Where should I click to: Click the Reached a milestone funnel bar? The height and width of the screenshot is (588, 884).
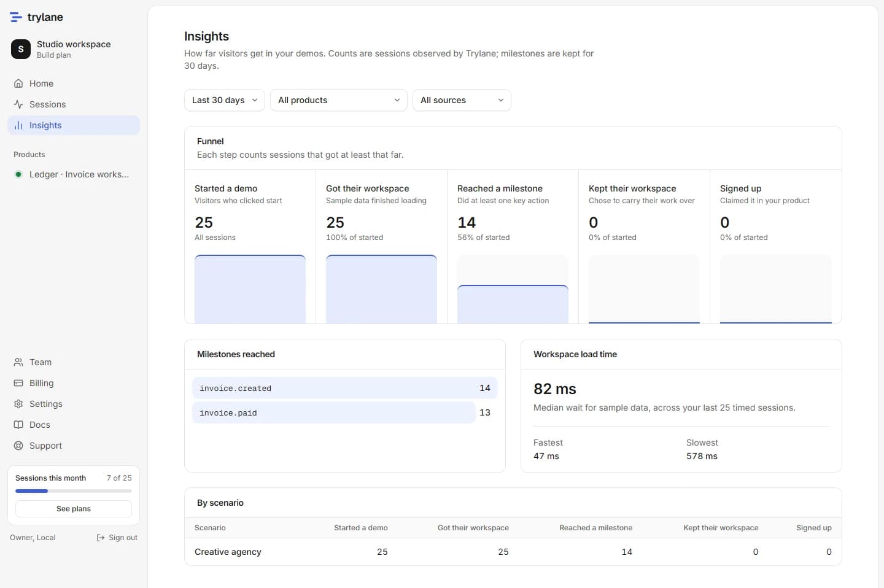(513, 304)
